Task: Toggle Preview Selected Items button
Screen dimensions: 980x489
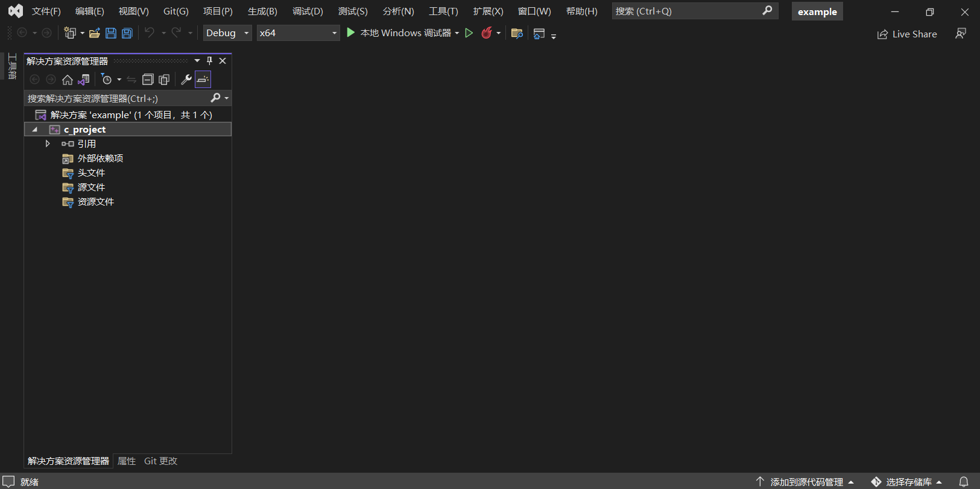Action: point(203,80)
